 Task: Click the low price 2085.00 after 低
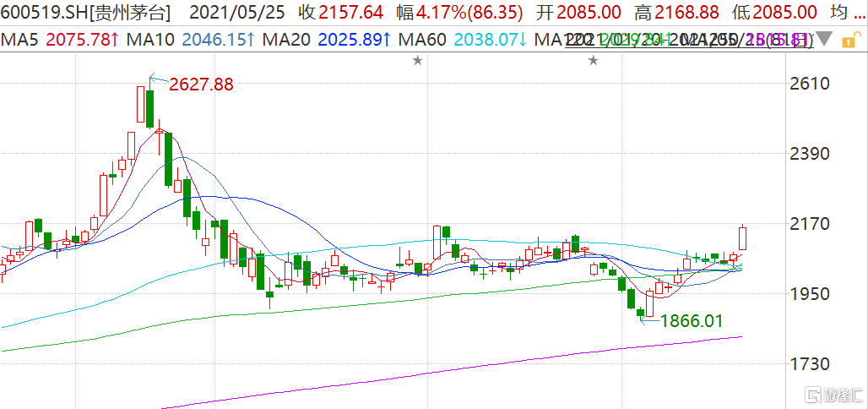(784, 12)
